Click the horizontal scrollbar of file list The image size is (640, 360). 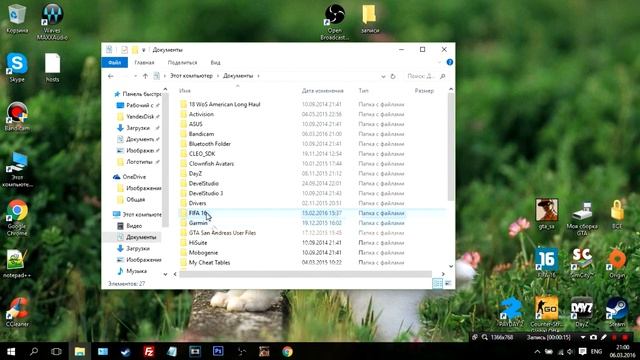[x=305, y=274]
